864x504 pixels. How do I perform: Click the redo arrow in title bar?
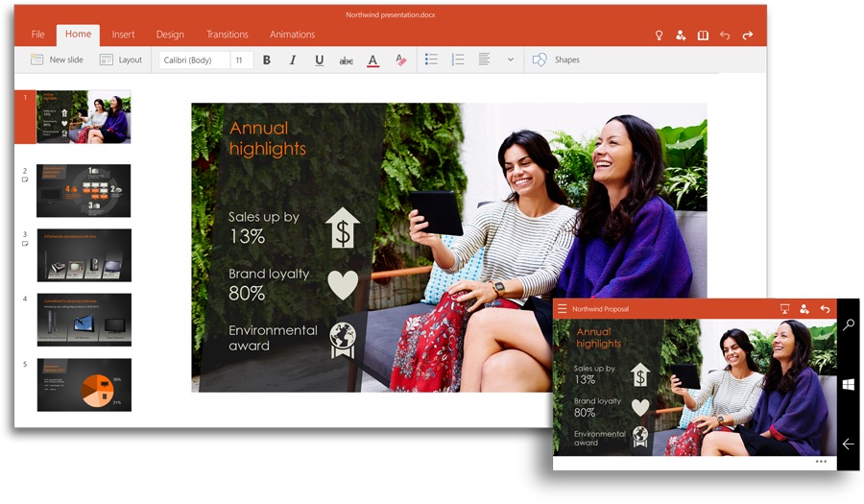click(x=747, y=36)
